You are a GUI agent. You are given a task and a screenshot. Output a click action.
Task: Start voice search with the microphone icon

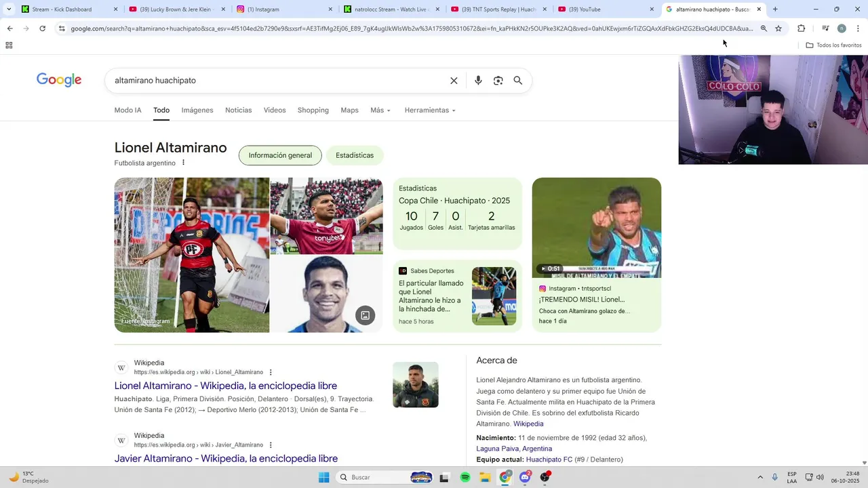pyautogui.click(x=478, y=81)
